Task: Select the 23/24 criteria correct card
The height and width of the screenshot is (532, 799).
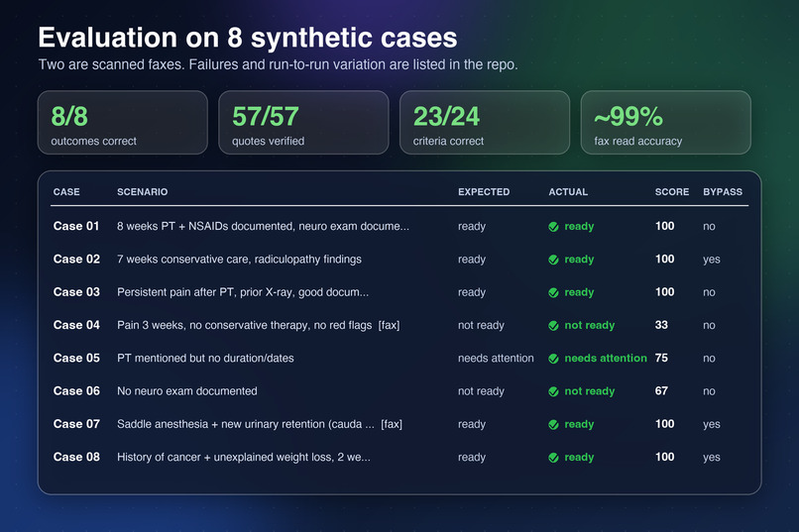Action: (485, 123)
